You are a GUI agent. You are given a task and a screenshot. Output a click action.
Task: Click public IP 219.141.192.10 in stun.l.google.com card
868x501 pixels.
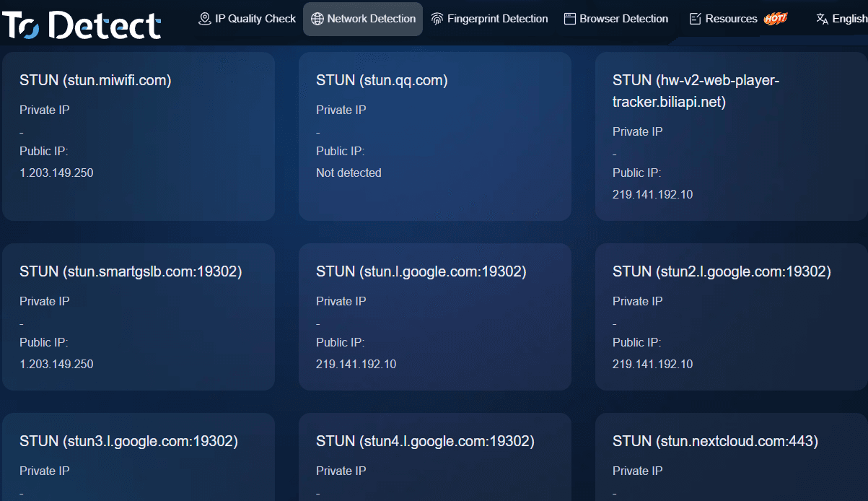356,364
